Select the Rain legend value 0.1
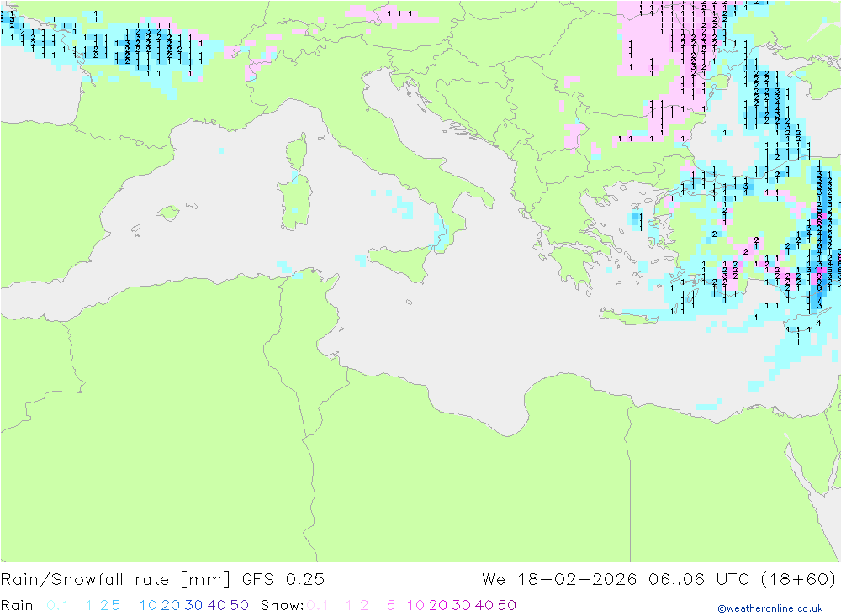841x616 pixels. pos(57,605)
